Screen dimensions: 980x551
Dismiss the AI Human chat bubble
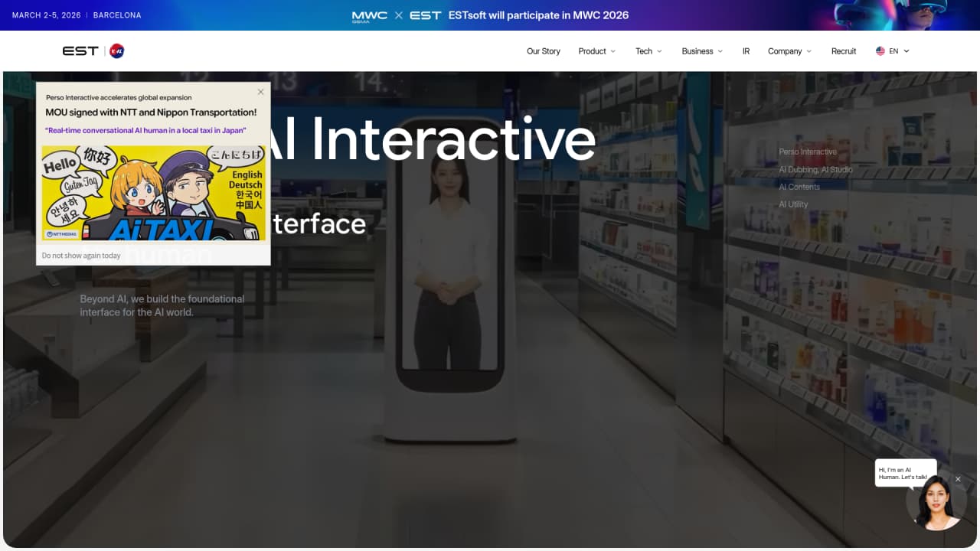click(958, 479)
